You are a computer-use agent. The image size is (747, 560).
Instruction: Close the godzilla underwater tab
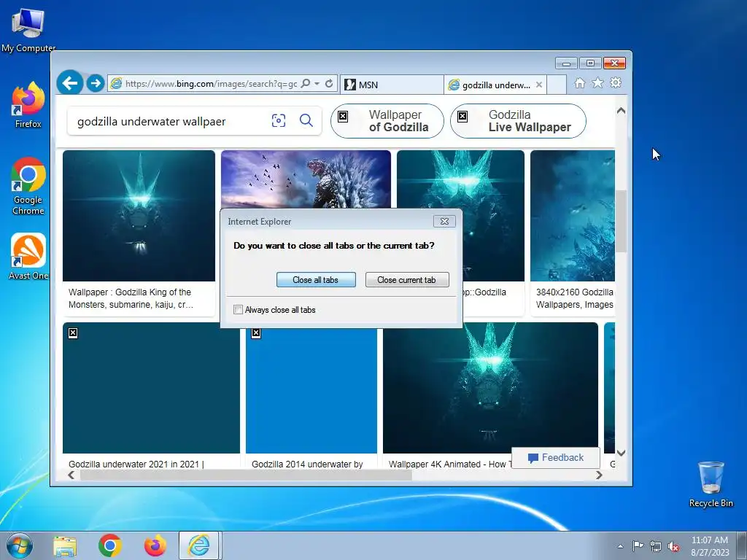539,85
